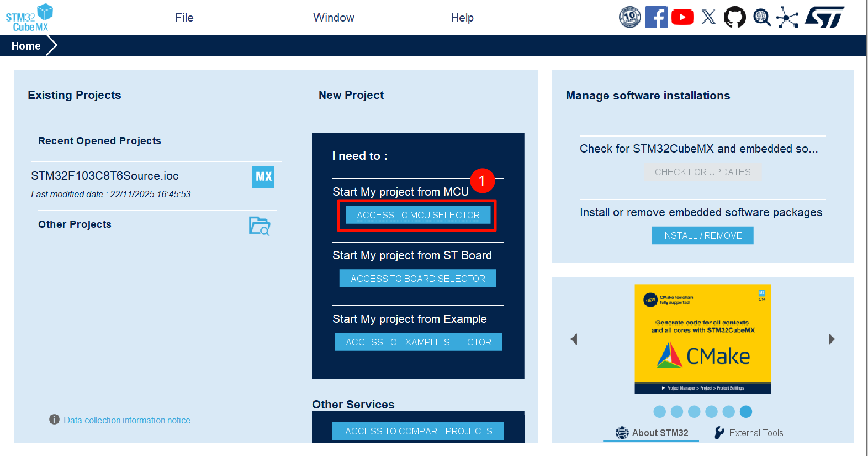
Task: Select the third carousel dot
Action: (694, 412)
